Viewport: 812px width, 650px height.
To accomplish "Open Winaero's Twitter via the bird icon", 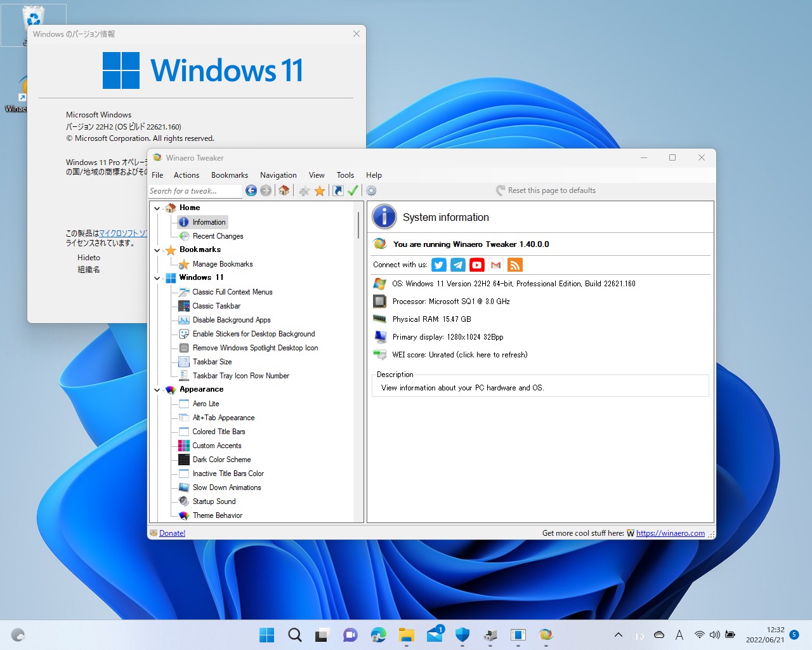I will pos(438,265).
